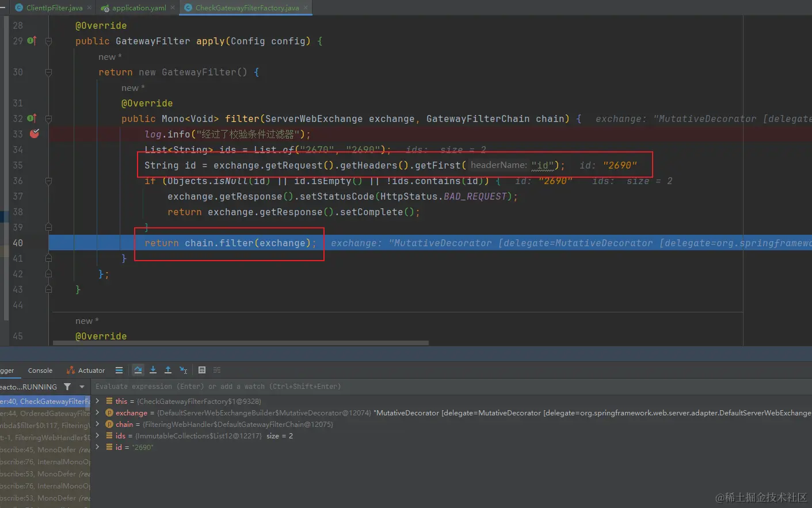The height and width of the screenshot is (508, 812).
Task: Click the application.yaml tab file icon
Action: [105, 8]
